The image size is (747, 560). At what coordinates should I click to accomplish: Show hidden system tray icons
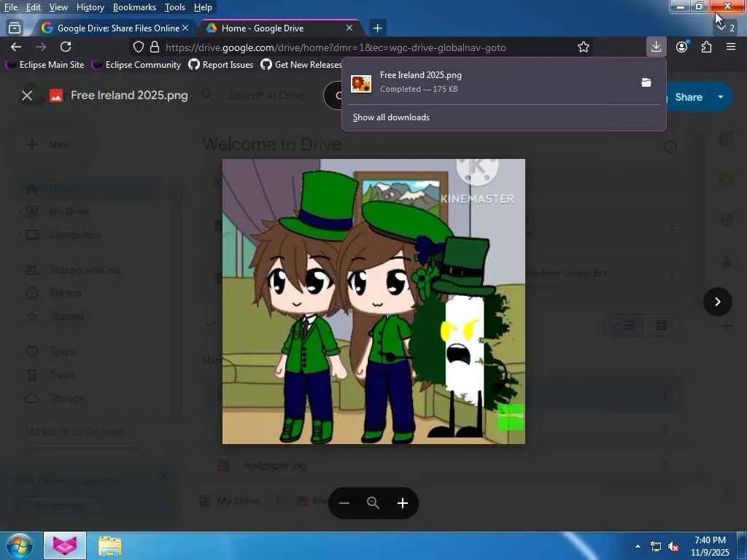[x=638, y=546]
